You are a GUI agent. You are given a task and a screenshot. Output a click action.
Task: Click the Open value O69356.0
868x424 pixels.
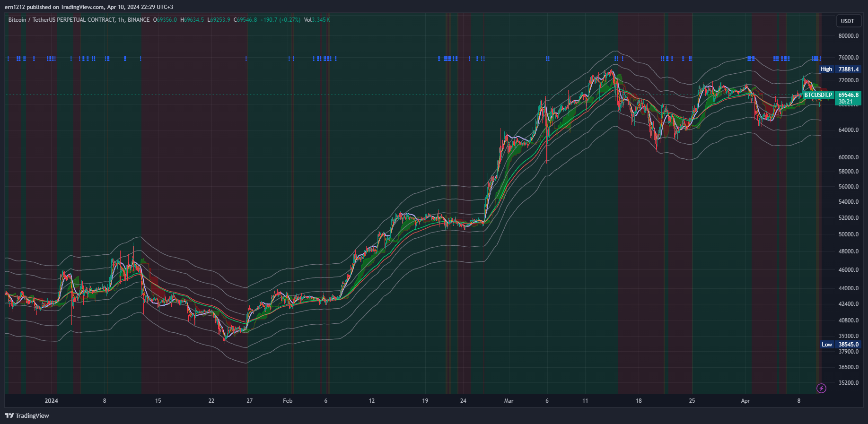pos(165,20)
